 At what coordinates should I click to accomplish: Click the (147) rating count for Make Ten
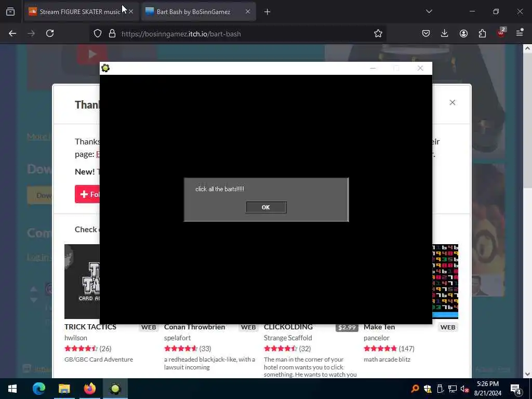click(406, 349)
